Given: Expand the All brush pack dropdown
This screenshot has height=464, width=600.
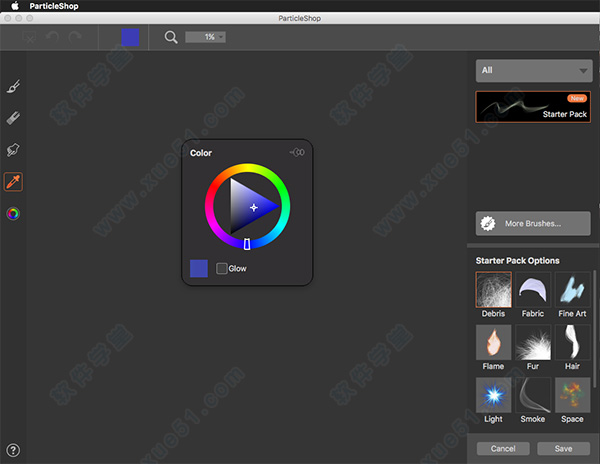Looking at the screenshot, I should click(534, 71).
